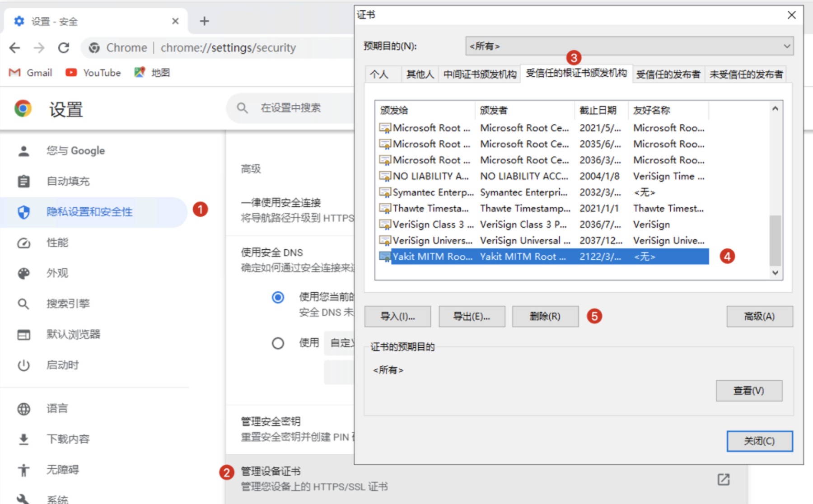Click the 删除(R) button
Image resolution: width=813 pixels, height=504 pixels.
coord(545,317)
